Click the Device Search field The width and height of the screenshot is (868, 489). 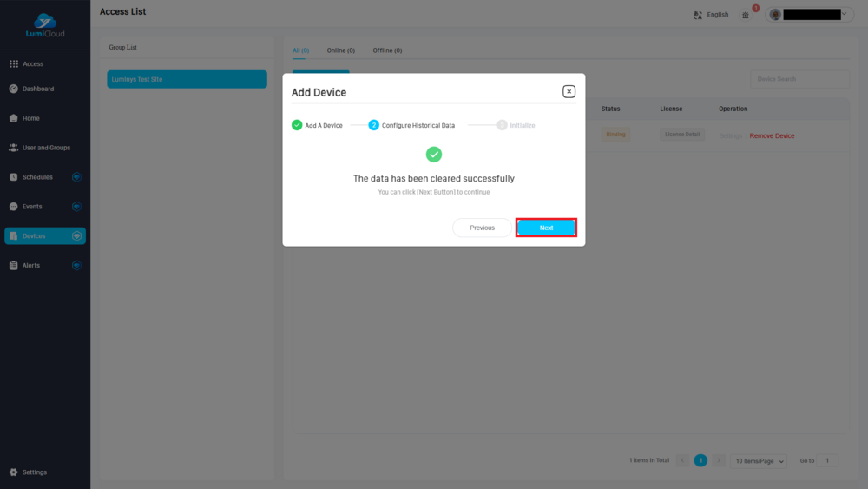[799, 79]
